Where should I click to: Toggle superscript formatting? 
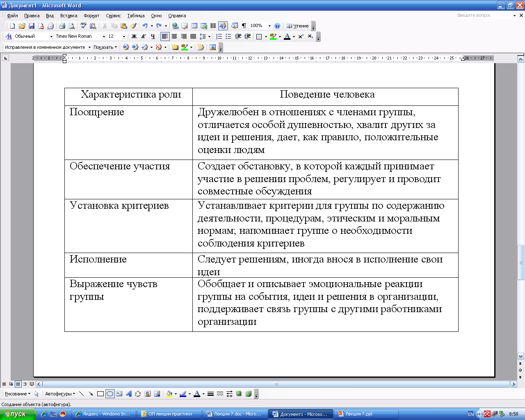coord(301,37)
